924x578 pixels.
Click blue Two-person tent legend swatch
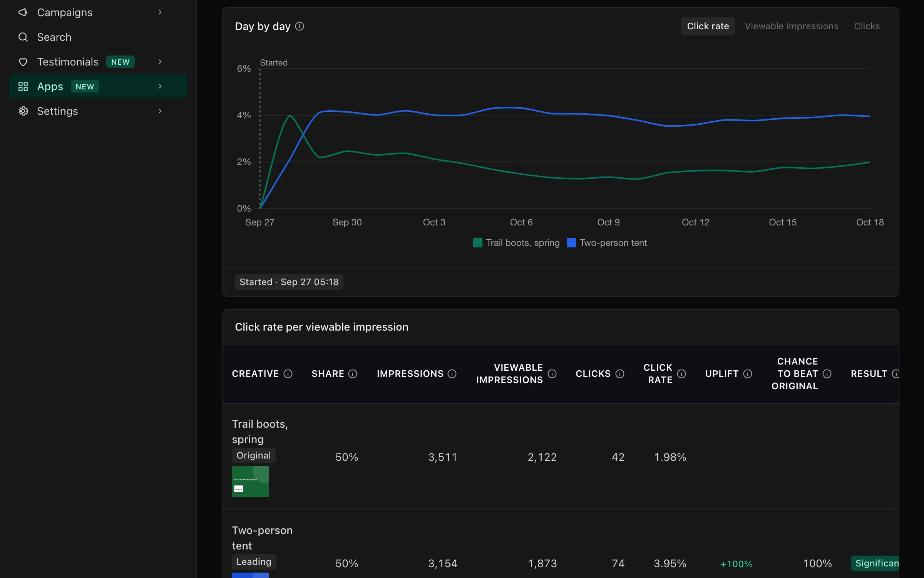pos(571,243)
